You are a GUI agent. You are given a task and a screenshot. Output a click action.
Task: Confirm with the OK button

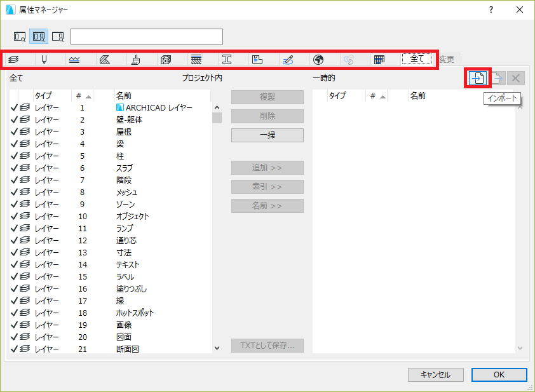tap(499, 375)
